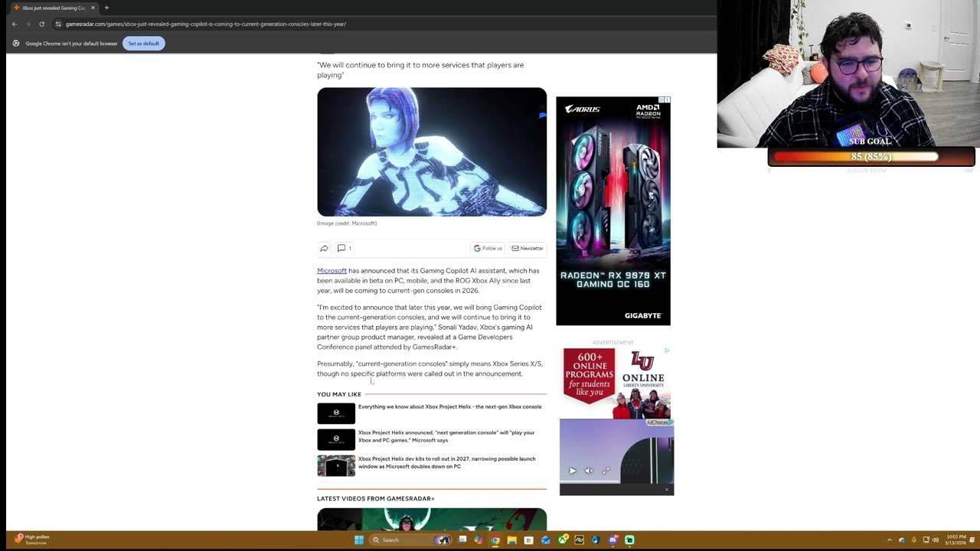Open a new browser tab
Image resolution: width=980 pixels, height=551 pixels.
click(x=106, y=8)
